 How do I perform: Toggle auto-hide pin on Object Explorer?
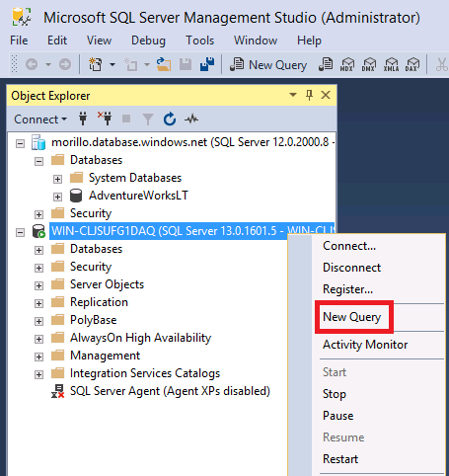309,95
